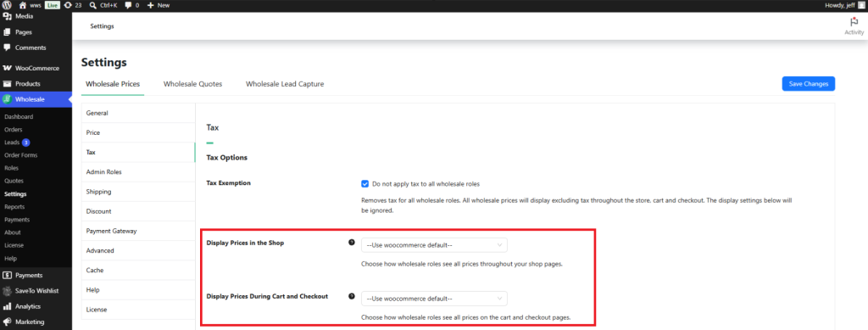Click help icon for Display Prices in Shop

coord(351,243)
